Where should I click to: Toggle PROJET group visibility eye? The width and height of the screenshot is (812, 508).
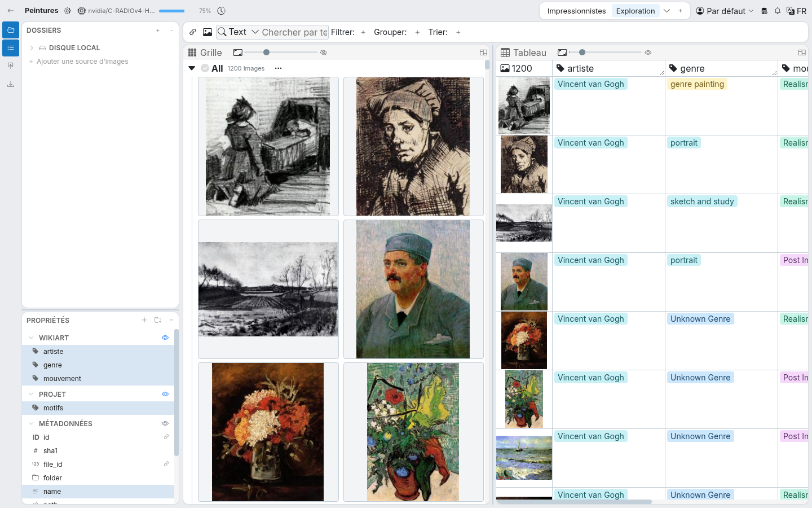click(x=165, y=394)
